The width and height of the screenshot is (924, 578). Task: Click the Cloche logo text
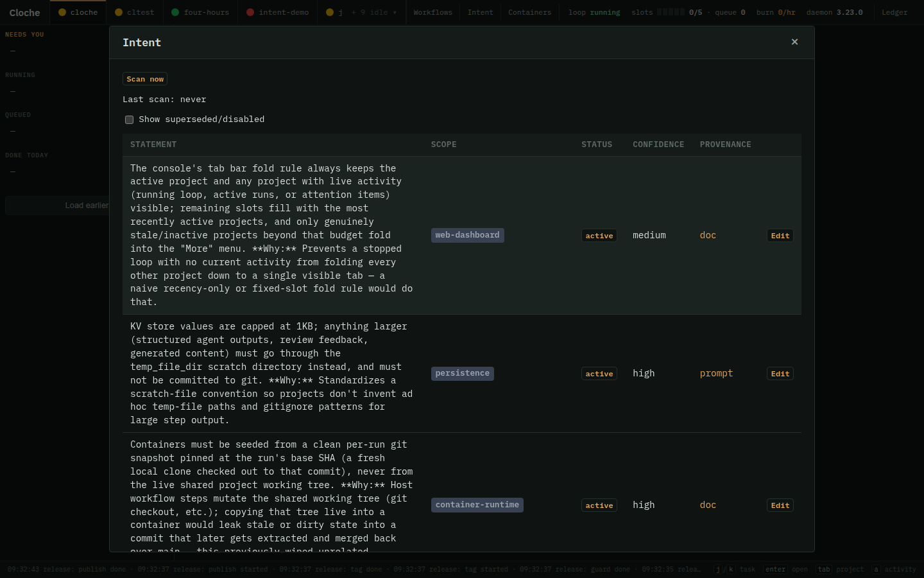click(24, 13)
